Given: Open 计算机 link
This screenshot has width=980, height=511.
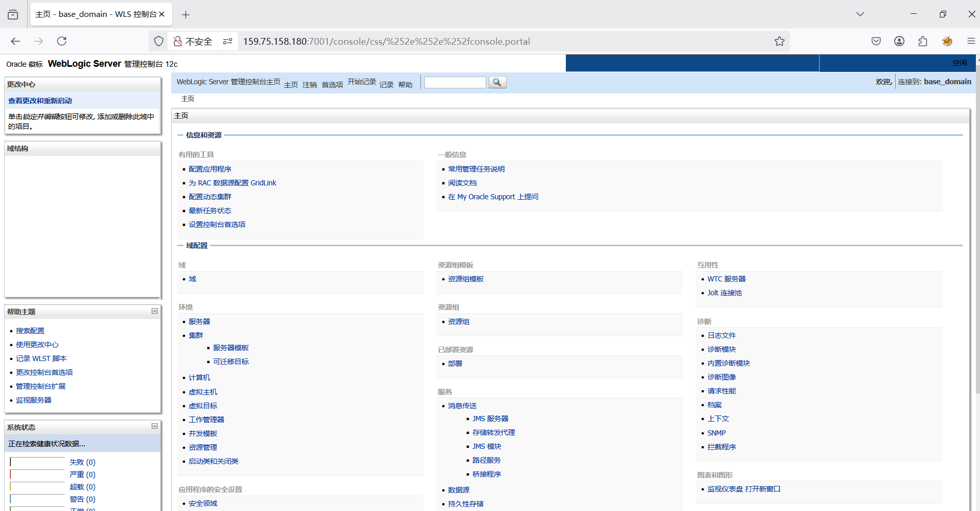Looking at the screenshot, I should (x=199, y=377).
